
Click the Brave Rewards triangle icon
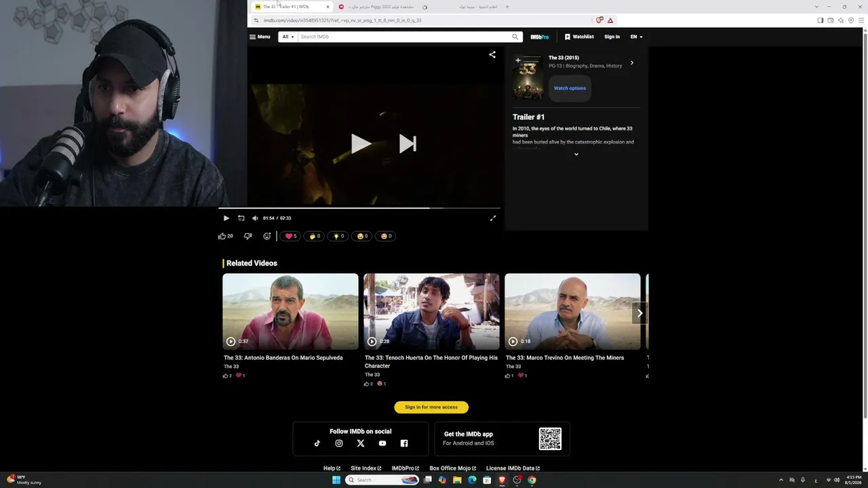tap(610, 20)
